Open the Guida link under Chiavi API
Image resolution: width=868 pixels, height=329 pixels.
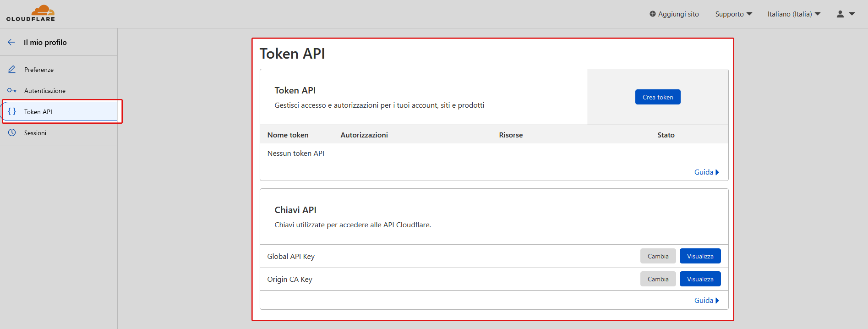click(x=707, y=301)
